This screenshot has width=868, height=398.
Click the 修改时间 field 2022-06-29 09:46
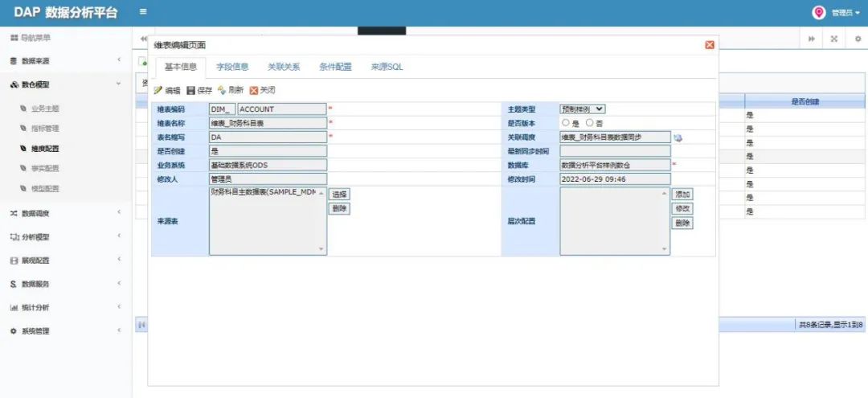[615, 178]
